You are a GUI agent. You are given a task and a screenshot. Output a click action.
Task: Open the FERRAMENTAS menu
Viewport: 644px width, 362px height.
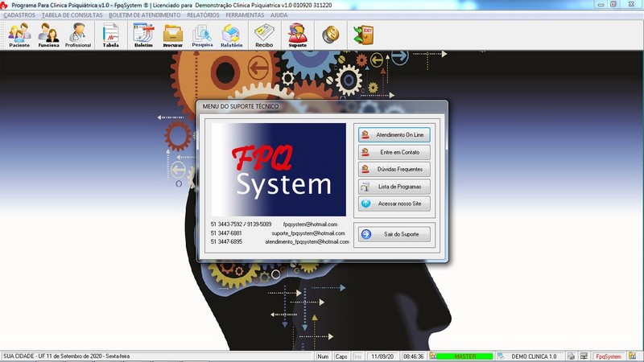pos(245,15)
